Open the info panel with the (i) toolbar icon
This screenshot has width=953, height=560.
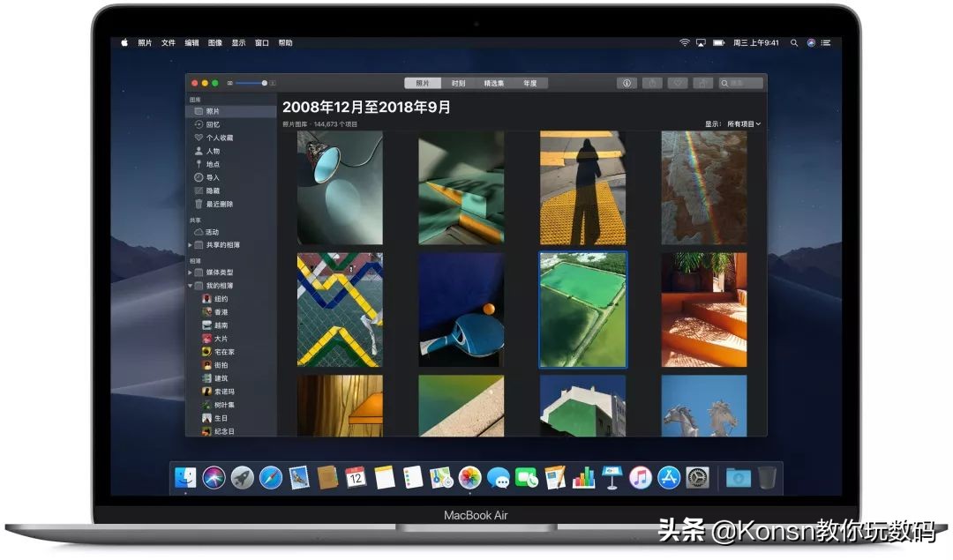point(627,82)
